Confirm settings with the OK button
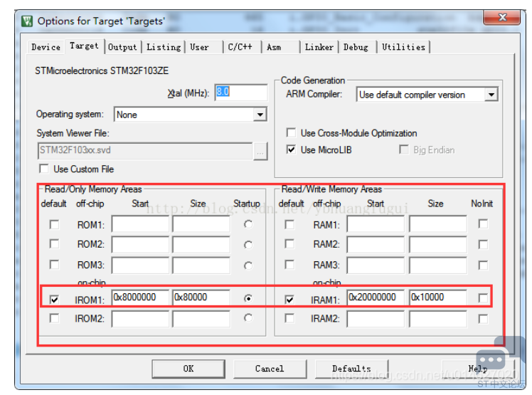Viewport: 532px width, 395px height. click(x=188, y=369)
